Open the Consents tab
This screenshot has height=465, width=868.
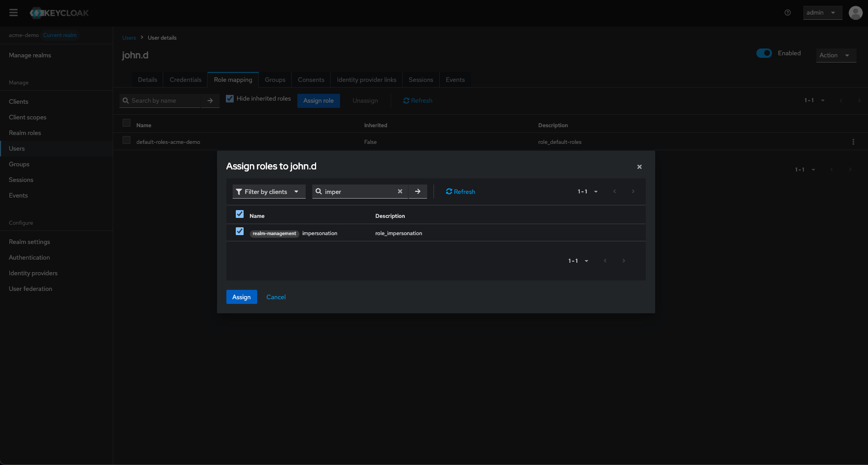[x=311, y=80]
